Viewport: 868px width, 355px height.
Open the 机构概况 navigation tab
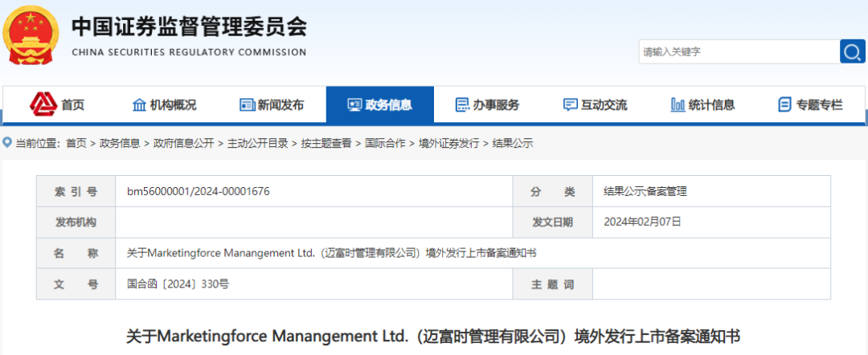(165, 104)
